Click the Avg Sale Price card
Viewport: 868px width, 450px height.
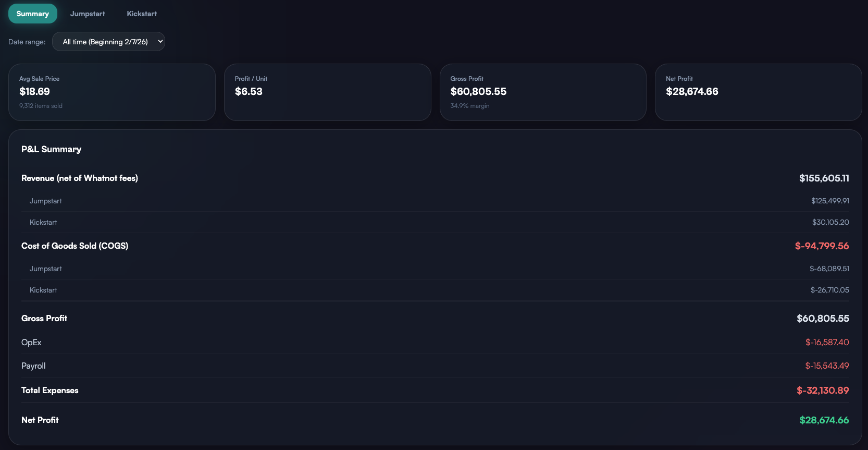[112, 92]
